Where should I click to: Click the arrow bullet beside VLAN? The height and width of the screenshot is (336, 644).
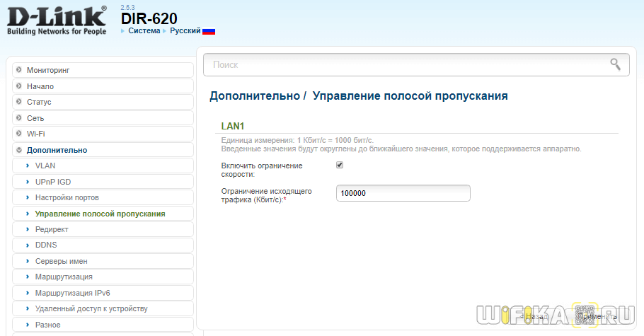(x=28, y=166)
